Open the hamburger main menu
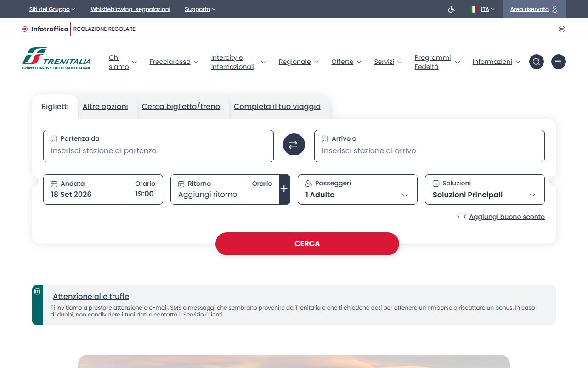Image resolution: width=588 pixels, height=368 pixels. pyautogui.click(x=559, y=62)
